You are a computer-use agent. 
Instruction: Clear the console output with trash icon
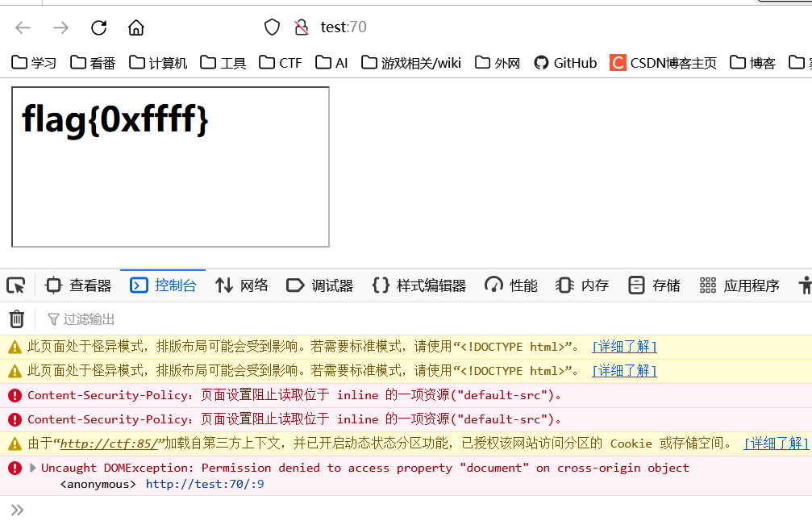point(17,319)
